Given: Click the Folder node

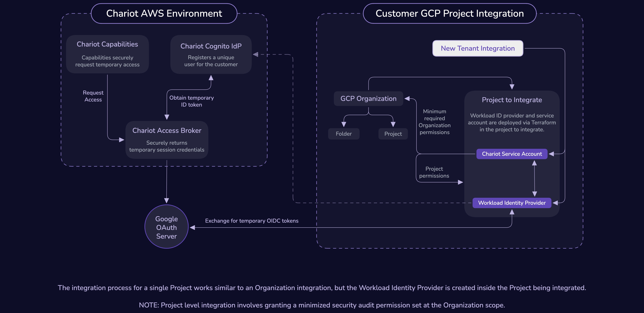Looking at the screenshot, I should pyautogui.click(x=344, y=134).
